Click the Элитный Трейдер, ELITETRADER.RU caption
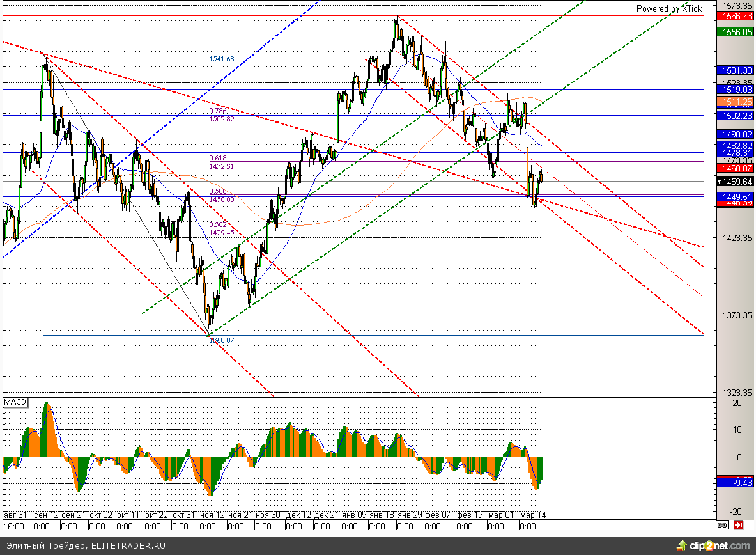The image size is (756, 555). (x=86, y=546)
